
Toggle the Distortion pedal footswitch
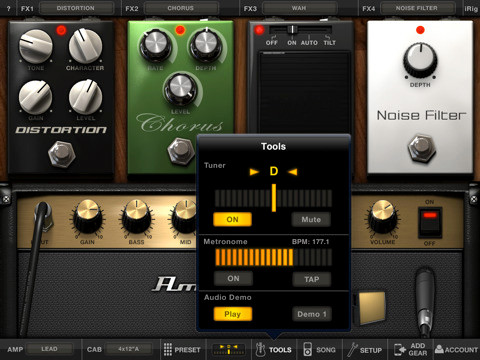61,154
